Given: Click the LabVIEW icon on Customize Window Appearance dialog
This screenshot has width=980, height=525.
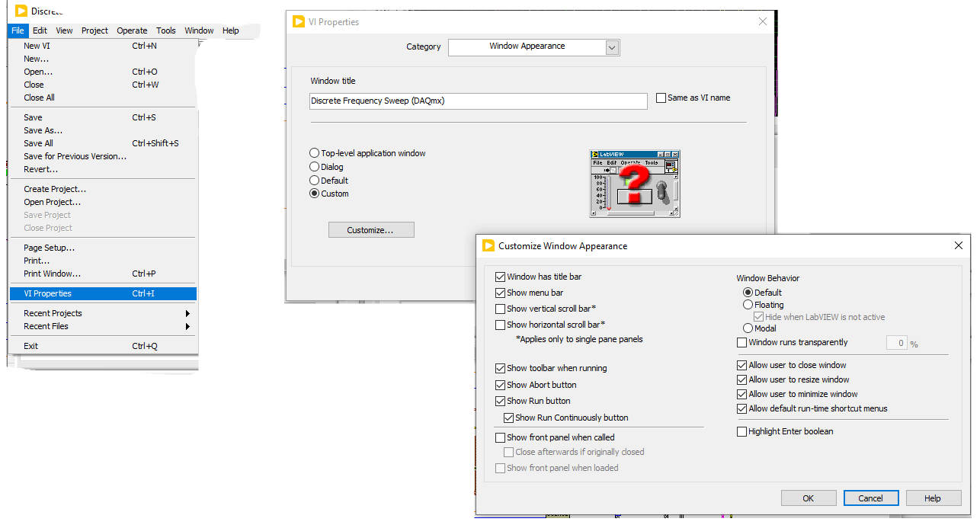Looking at the screenshot, I should 488,245.
